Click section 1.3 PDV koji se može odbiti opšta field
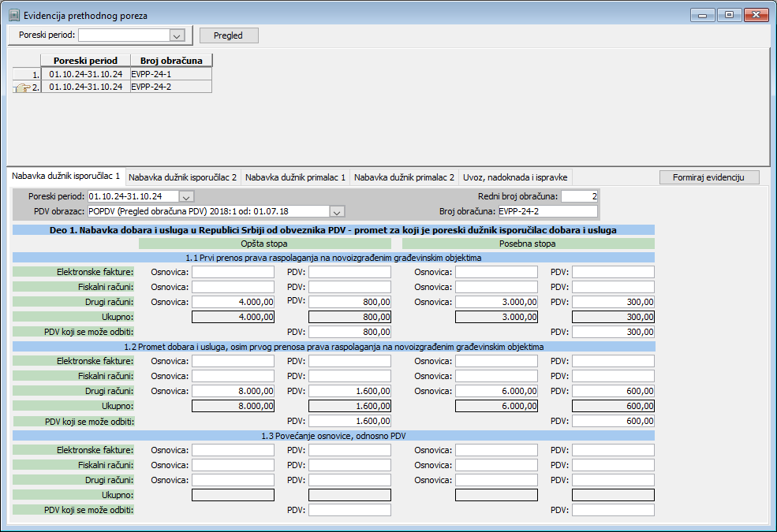Viewport: 777px width, 532px height. (x=350, y=510)
